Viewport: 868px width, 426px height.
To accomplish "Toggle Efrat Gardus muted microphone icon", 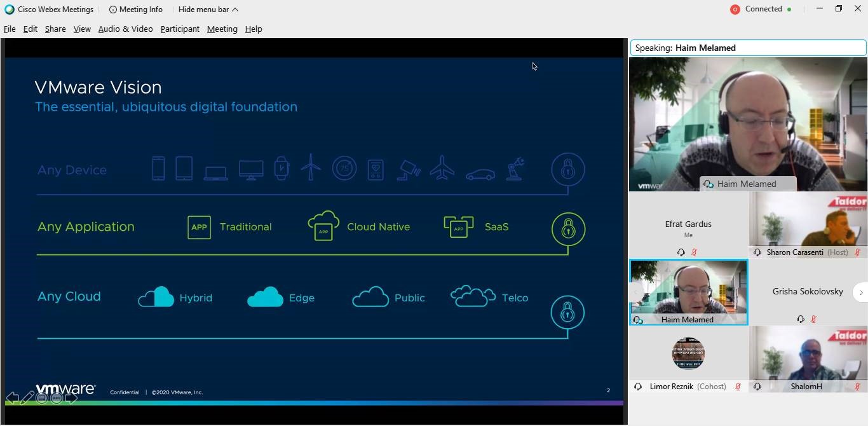I will point(694,252).
